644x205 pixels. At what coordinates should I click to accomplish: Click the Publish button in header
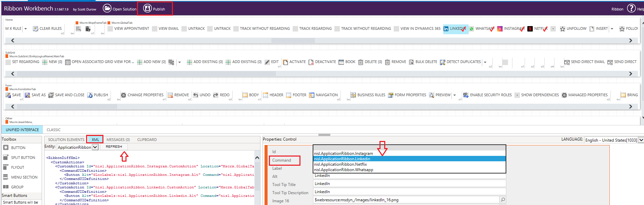(154, 9)
